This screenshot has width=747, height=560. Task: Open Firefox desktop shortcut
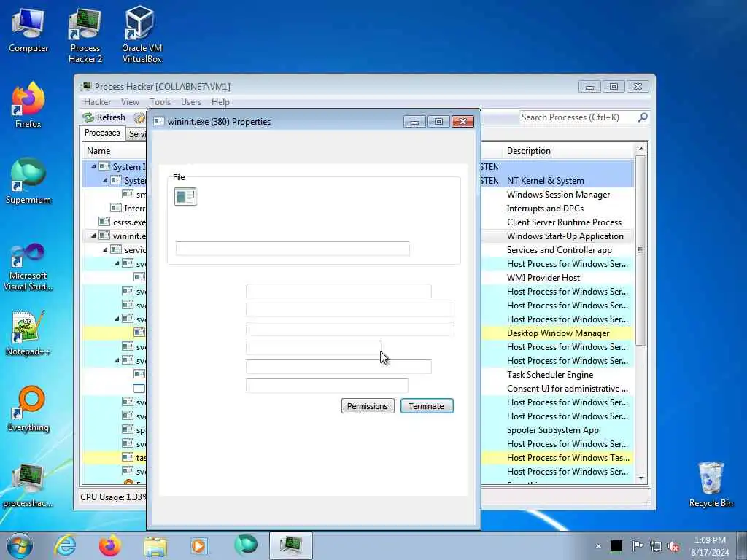pos(28,105)
